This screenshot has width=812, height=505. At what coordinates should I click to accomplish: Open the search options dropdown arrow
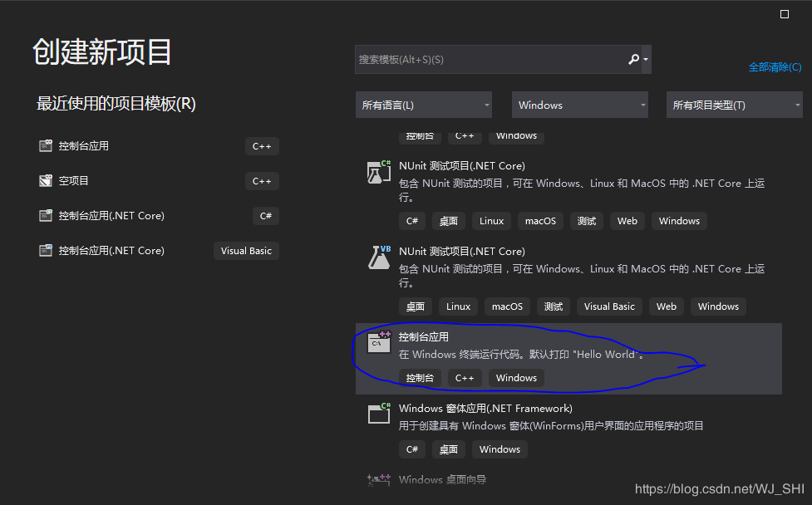coord(646,60)
